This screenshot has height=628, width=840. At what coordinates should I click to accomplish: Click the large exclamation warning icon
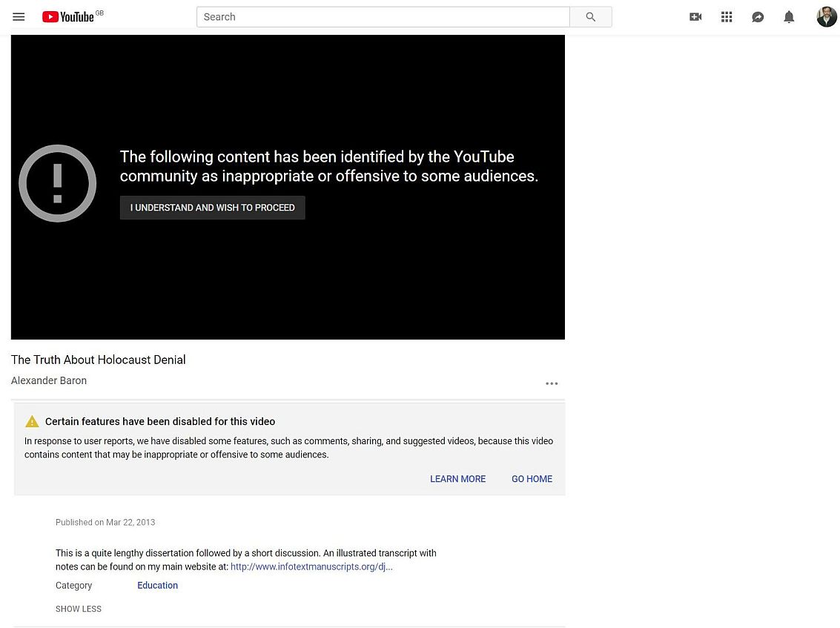click(x=58, y=183)
